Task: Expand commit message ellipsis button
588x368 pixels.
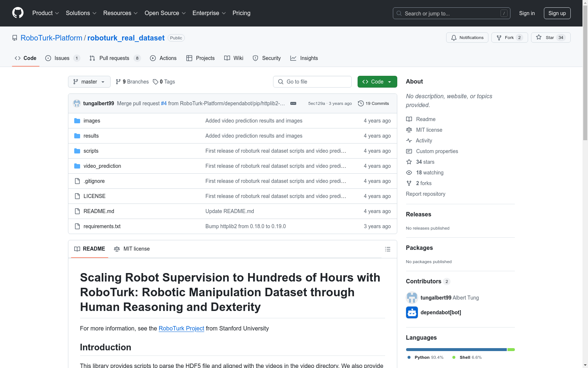Action: (x=293, y=103)
